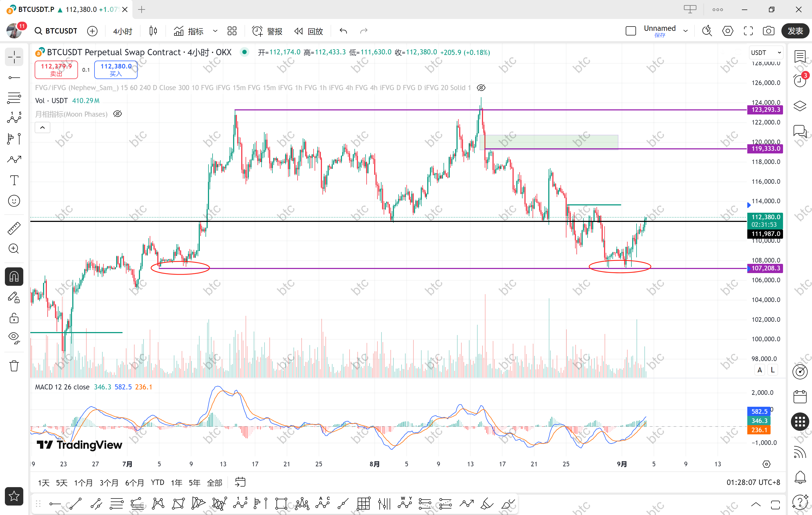Toggle auto scale A button
The height and width of the screenshot is (515, 812).
coord(760,370)
